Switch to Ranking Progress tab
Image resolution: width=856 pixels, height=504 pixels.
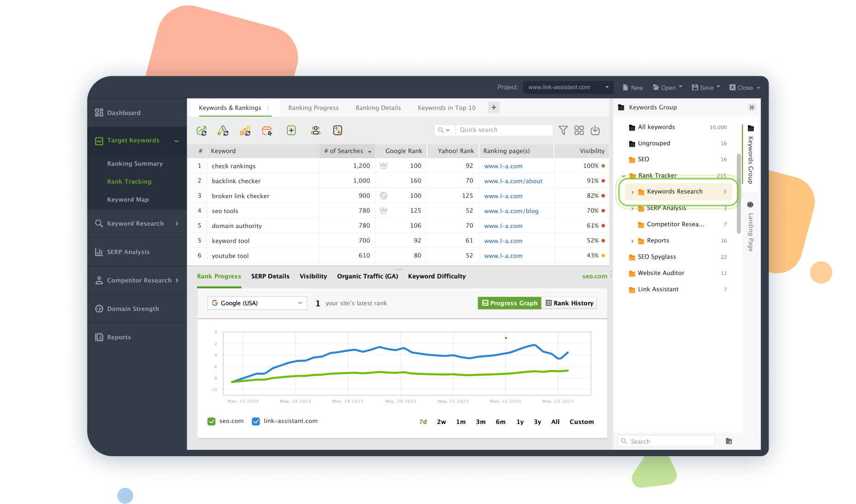click(313, 108)
